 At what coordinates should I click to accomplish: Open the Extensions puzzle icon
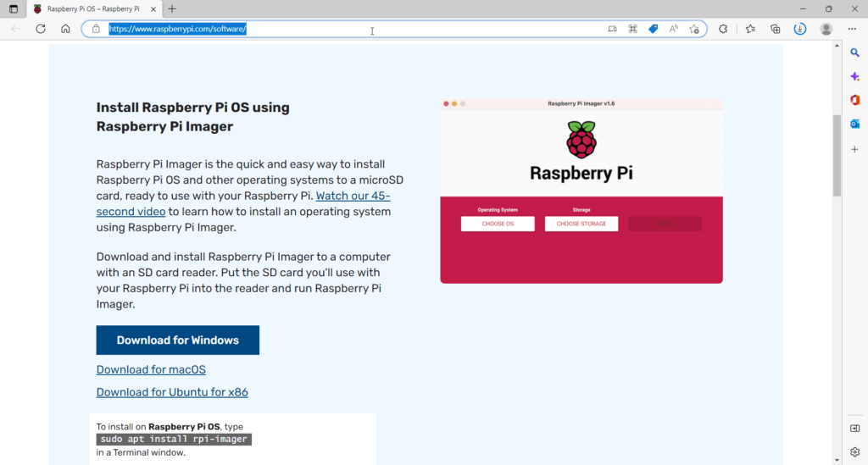[723, 29]
